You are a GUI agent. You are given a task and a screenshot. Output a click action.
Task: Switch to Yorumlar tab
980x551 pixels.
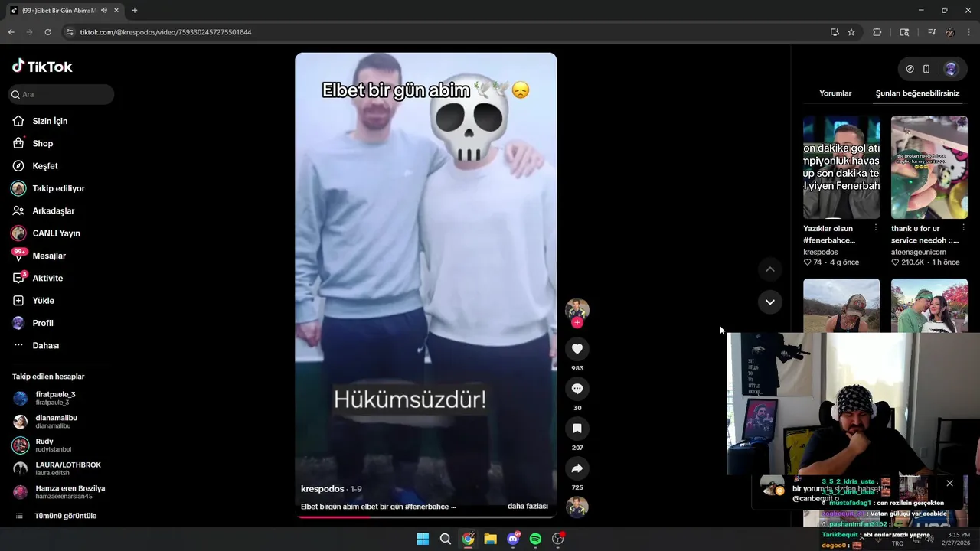[835, 93]
